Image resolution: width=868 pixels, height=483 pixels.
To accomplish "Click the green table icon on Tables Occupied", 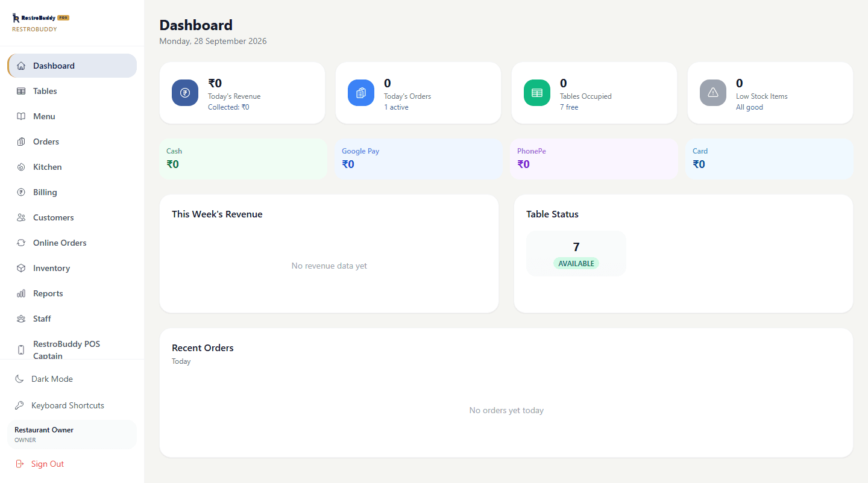I will click(x=537, y=93).
